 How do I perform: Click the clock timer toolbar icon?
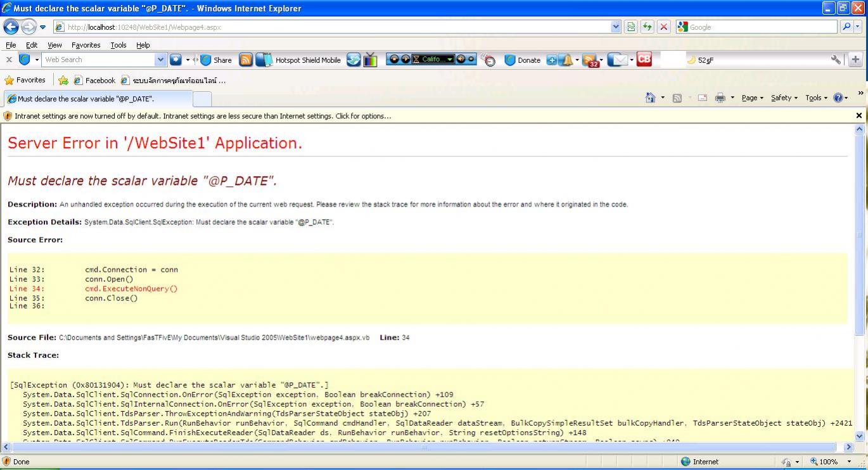coord(488,60)
